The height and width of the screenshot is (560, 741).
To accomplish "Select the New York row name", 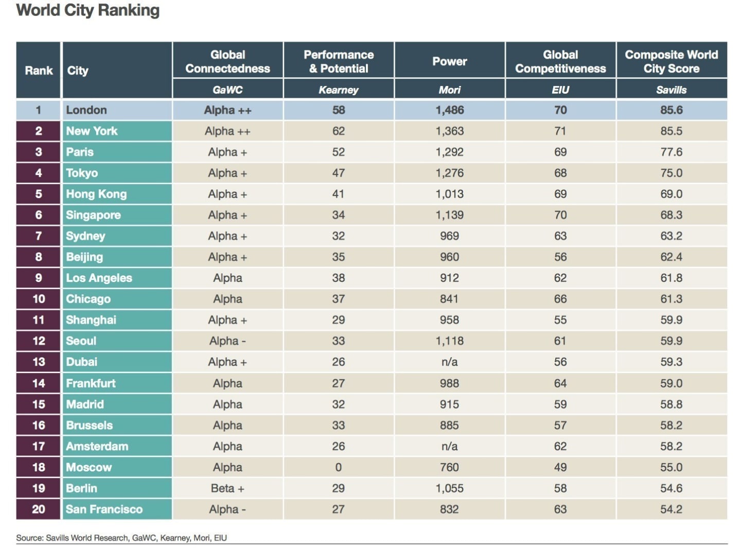I will coord(117,131).
